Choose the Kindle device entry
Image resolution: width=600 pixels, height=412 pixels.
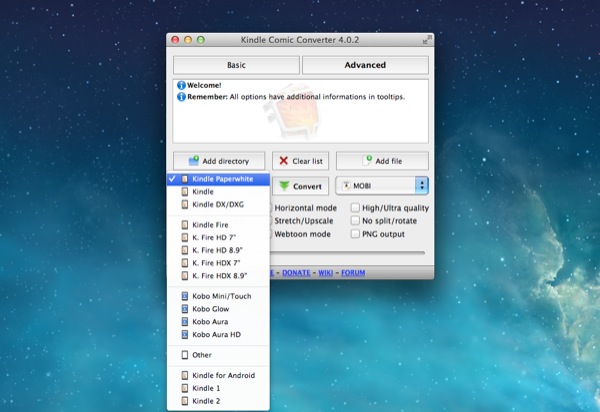[218, 192]
